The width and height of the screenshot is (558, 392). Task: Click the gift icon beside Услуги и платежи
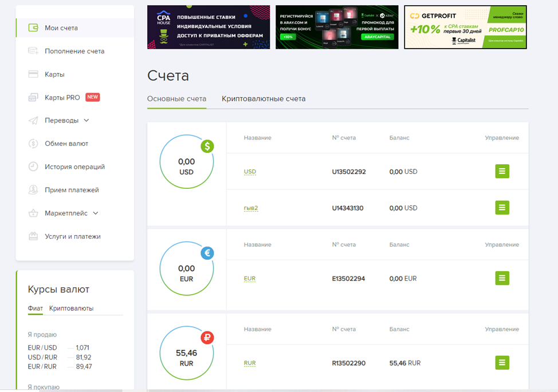pos(33,236)
